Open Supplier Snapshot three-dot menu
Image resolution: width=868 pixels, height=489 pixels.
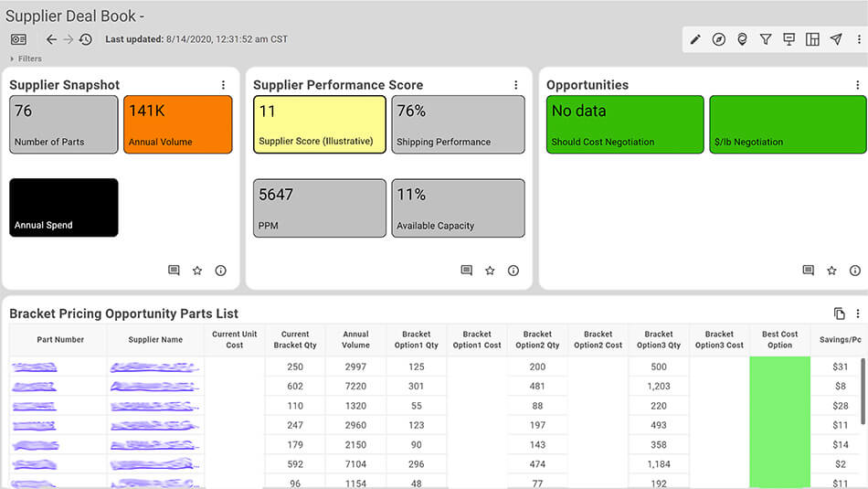tap(223, 85)
